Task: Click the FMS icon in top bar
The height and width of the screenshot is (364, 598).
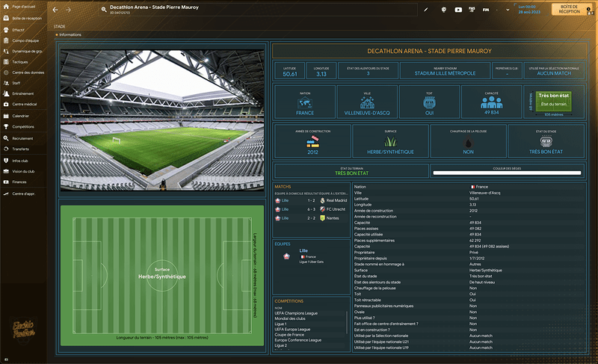Action: tap(472, 10)
